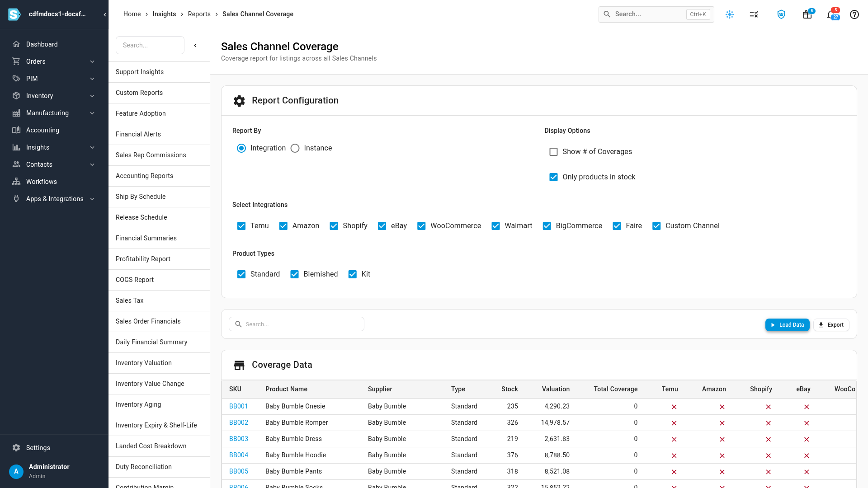Expand the Apps & Integrations chevron
The width and height of the screenshot is (868, 488).
pyautogui.click(x=92, y=199)
